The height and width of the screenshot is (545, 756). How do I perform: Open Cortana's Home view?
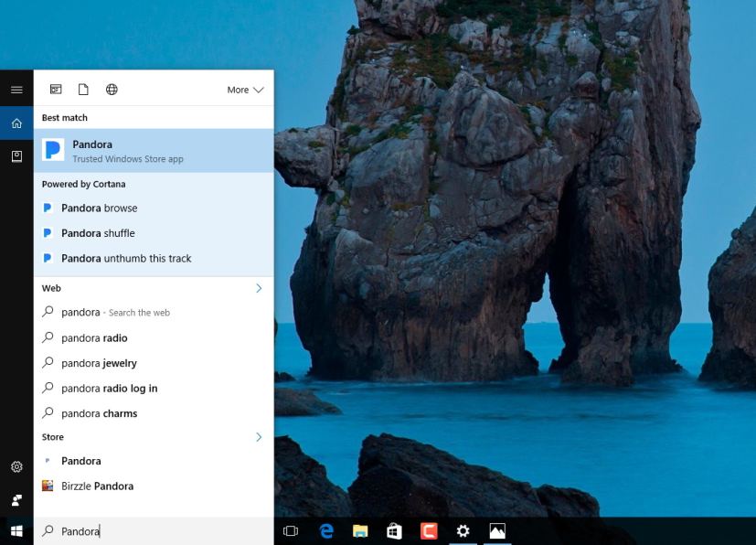point(16,122)
